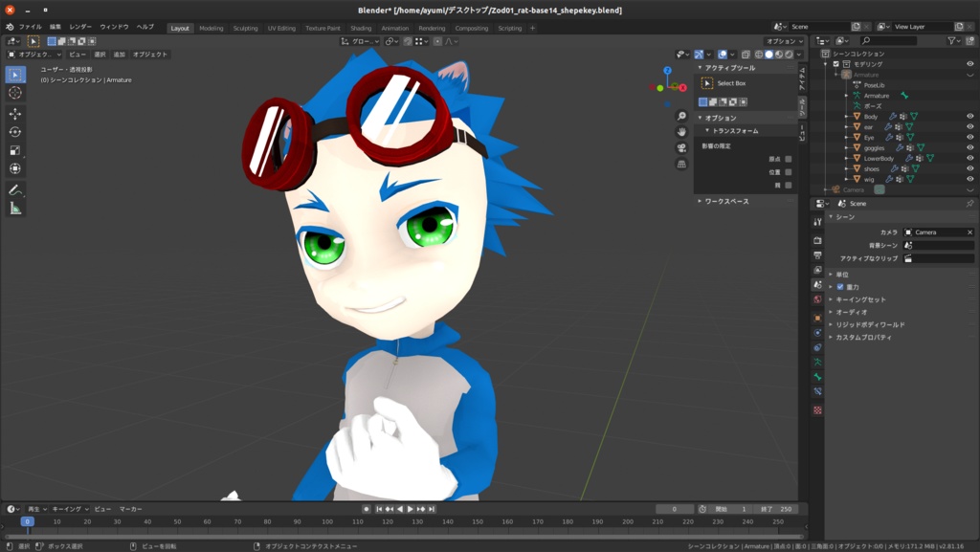980x552 pixels.
Task: Toggle visibility of the goggles object
Action: [x=969, y=147]
